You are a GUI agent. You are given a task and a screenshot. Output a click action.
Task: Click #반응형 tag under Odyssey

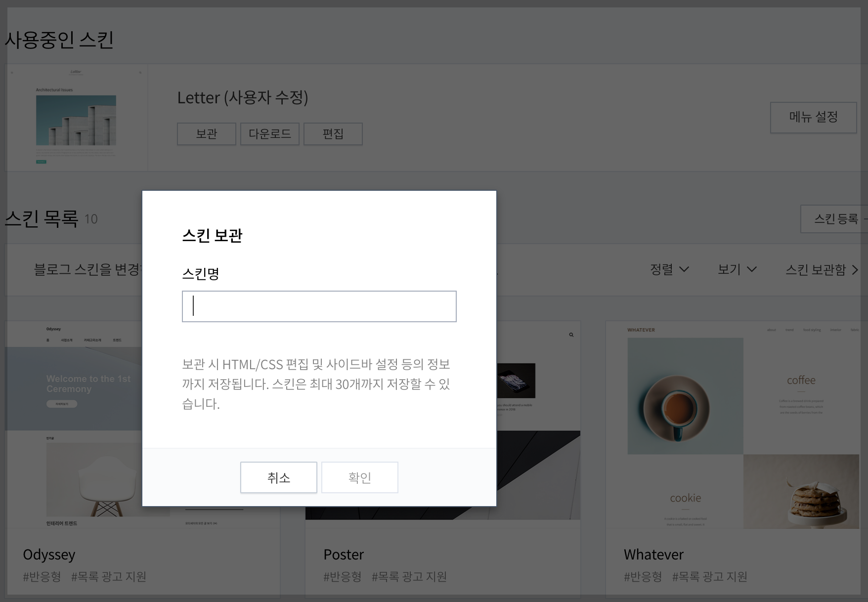pos(42,577)
